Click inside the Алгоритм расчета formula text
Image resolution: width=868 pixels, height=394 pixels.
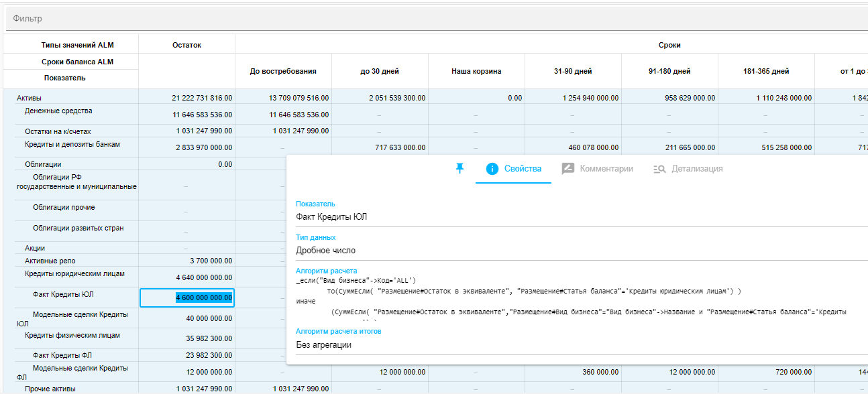click(523, 291)
